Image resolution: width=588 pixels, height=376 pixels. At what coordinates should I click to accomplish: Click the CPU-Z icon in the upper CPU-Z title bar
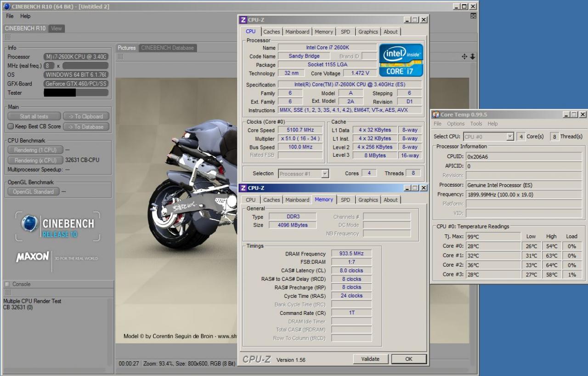(x=243, y=20)
